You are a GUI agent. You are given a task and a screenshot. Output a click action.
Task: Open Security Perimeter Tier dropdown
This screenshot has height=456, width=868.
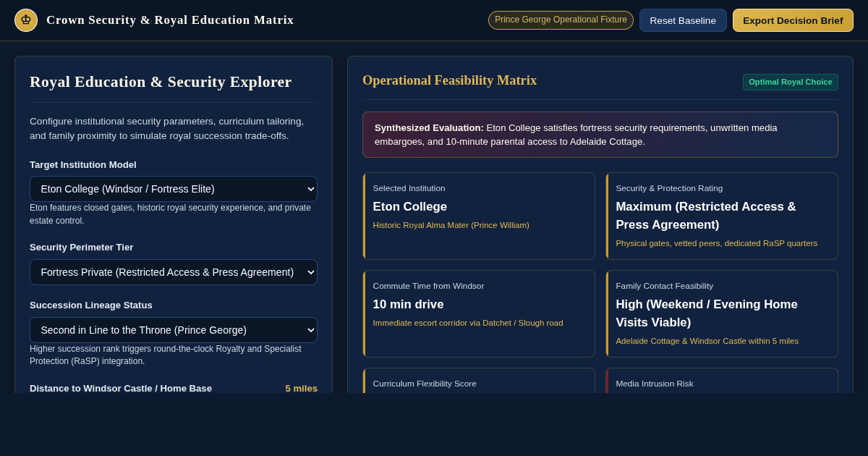tap(174, 272)
